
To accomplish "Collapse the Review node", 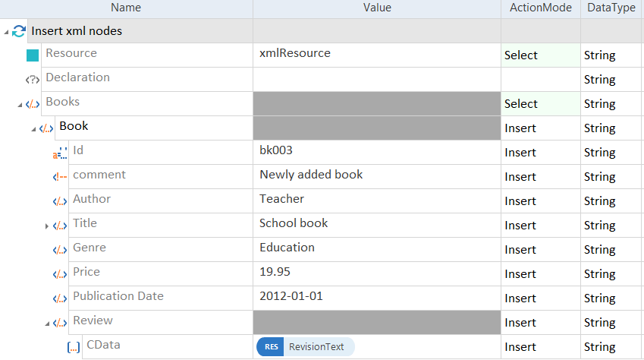I will (47, 323).
